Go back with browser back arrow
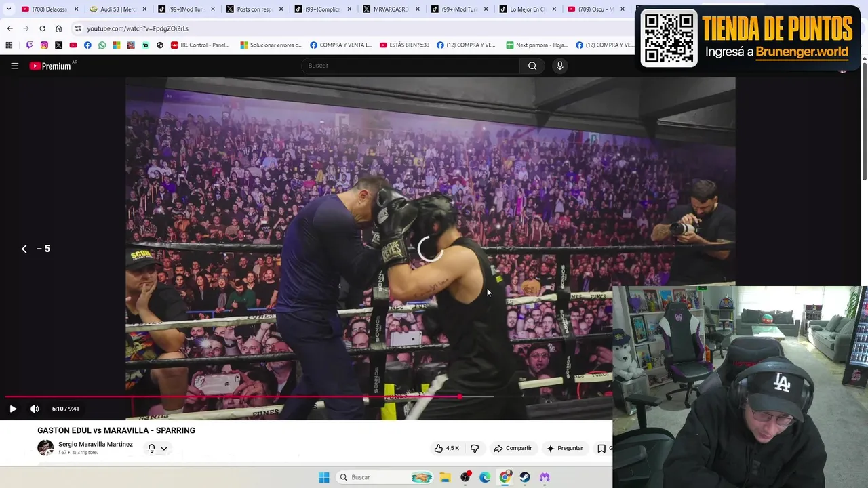The image size is (868, 488). [9, 28]
